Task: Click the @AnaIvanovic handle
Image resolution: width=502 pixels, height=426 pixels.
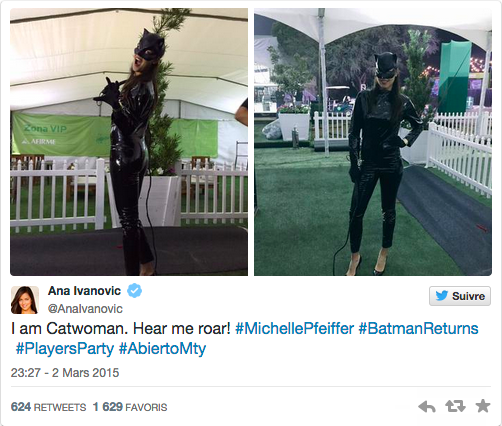Action: (x=85, y=309)
